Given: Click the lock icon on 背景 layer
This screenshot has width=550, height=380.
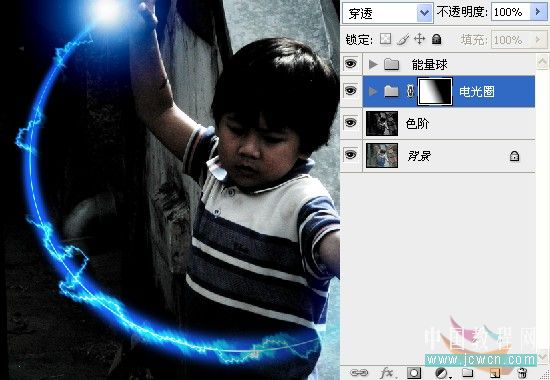Looking at the screenshot, I should (x=514, y=155).
